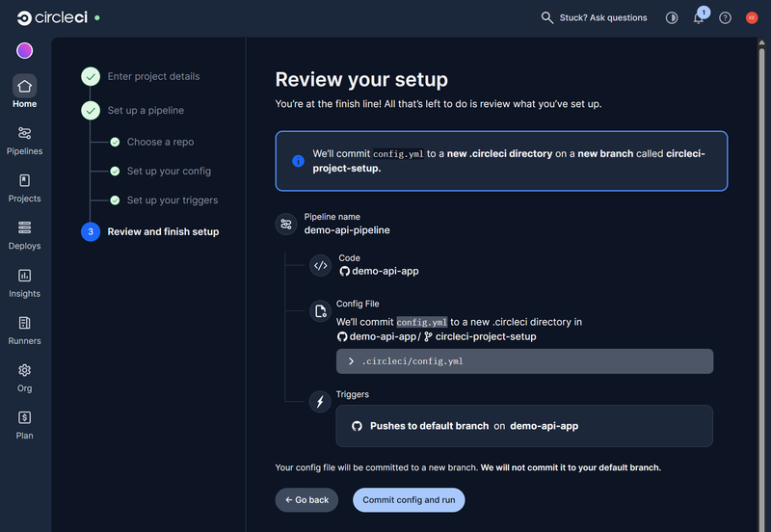771x532 pixels.
Task: Go to Set up your triggers sub-step
Action: coord(172,200)
